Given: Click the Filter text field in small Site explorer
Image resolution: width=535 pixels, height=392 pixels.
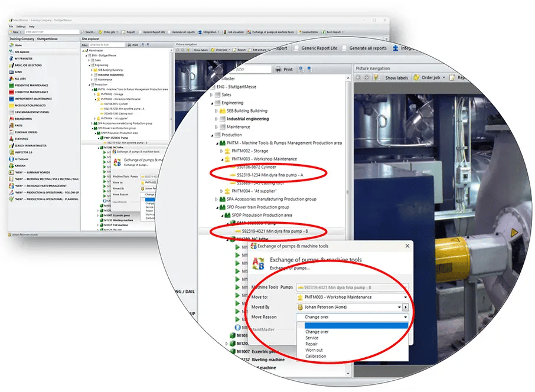Looking at the screenshot, I should 107,45.
